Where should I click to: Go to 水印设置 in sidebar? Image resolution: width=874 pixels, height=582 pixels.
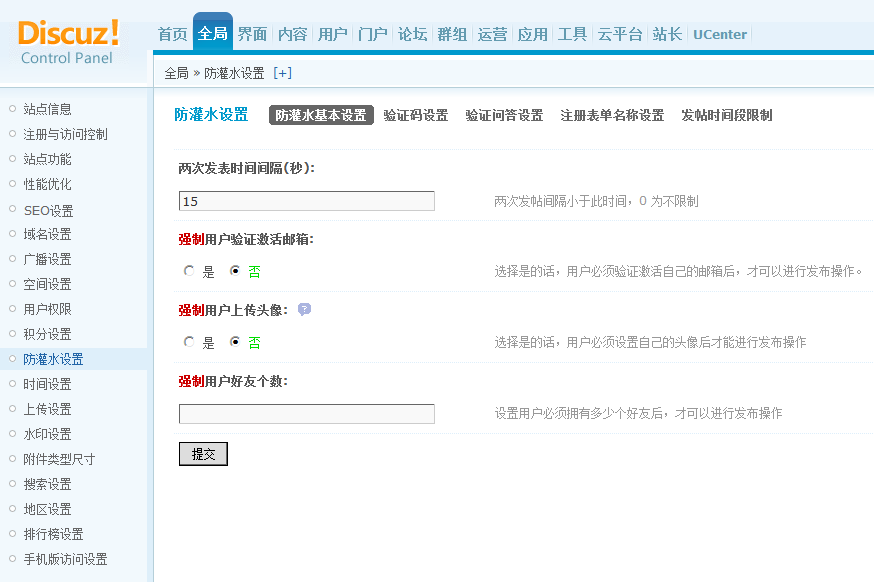coord(48,434)
